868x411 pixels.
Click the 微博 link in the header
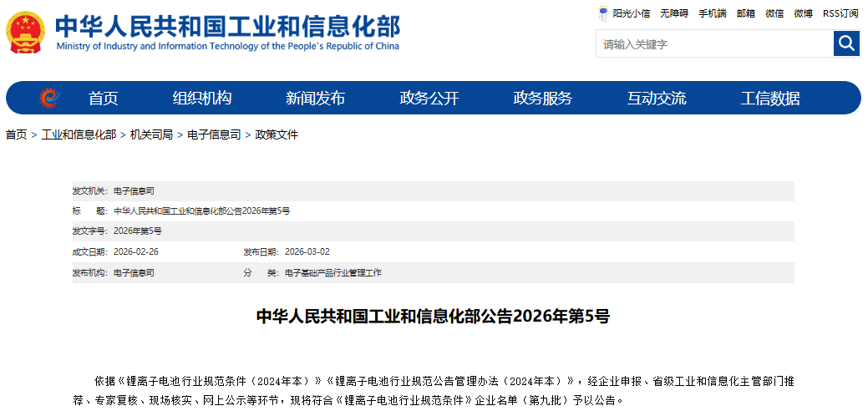(803, 13)
